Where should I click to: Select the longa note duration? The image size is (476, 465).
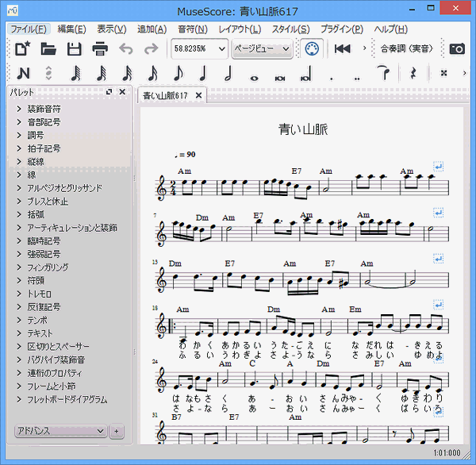305,73
